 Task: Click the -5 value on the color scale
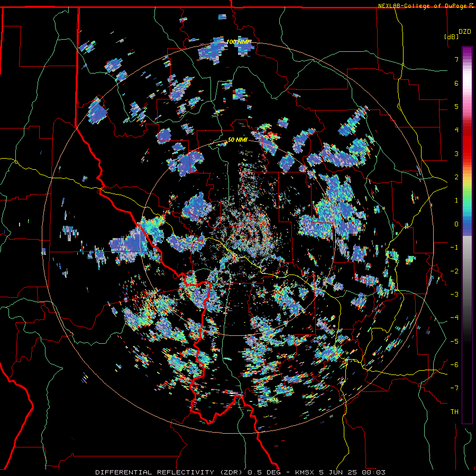tap(454, 342)
